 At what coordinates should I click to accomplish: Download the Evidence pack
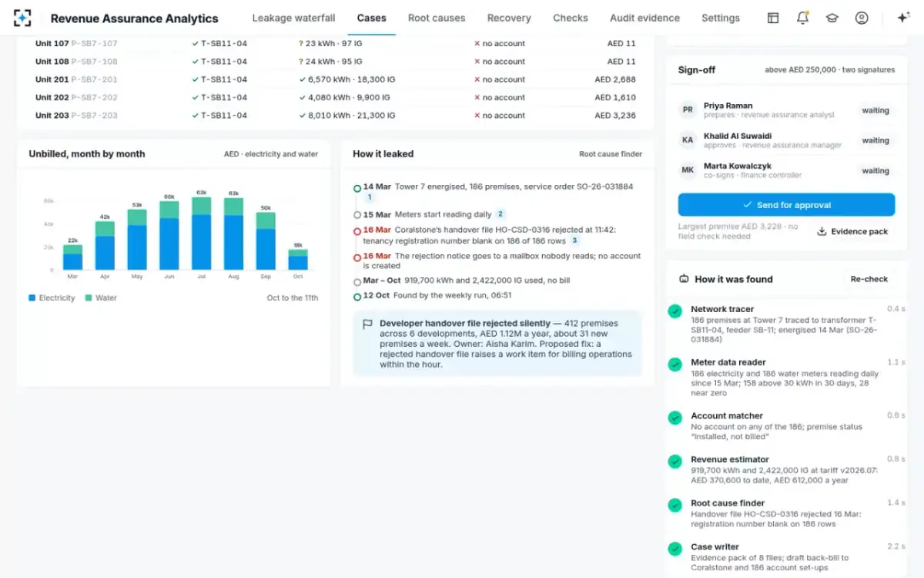(852, 231)
